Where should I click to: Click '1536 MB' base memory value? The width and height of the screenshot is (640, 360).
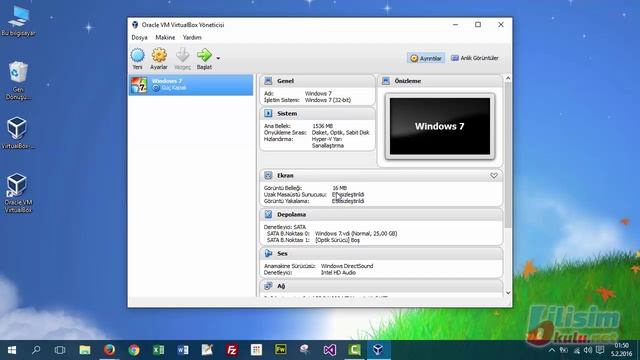(x=322, y=126)
